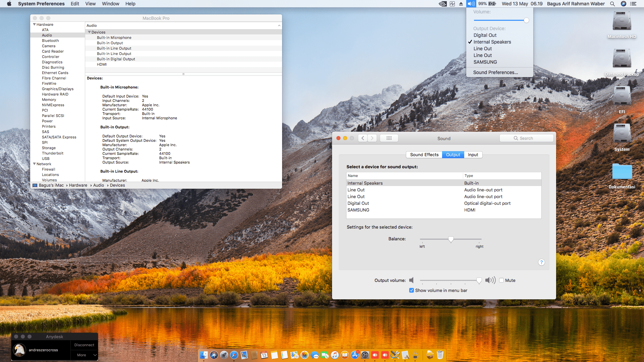Open FaceTime app in dock
Screen dimensions: 644x362
[325, 355]
